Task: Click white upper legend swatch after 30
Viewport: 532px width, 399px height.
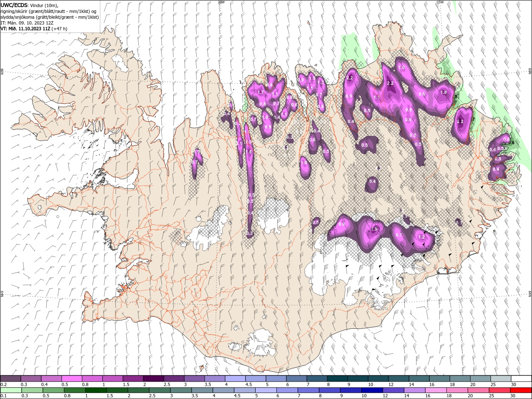Action: [x=522, y=379]
